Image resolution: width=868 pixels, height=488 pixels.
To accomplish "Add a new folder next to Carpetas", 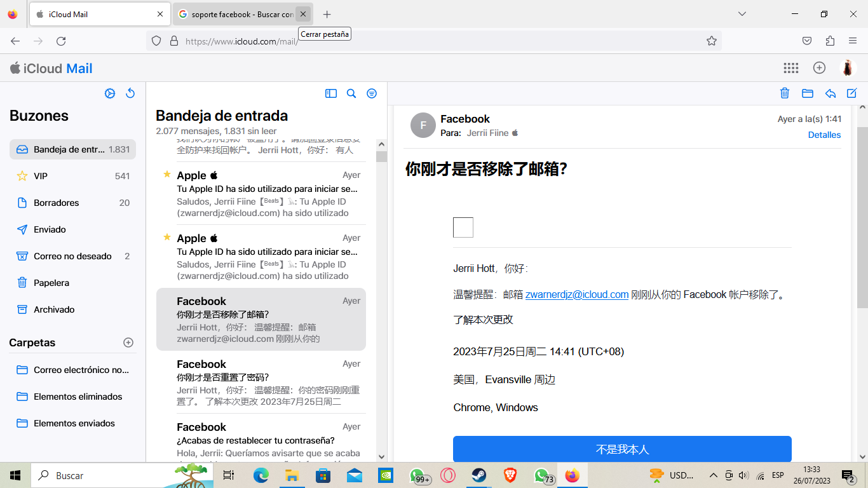I will point(128,342).
